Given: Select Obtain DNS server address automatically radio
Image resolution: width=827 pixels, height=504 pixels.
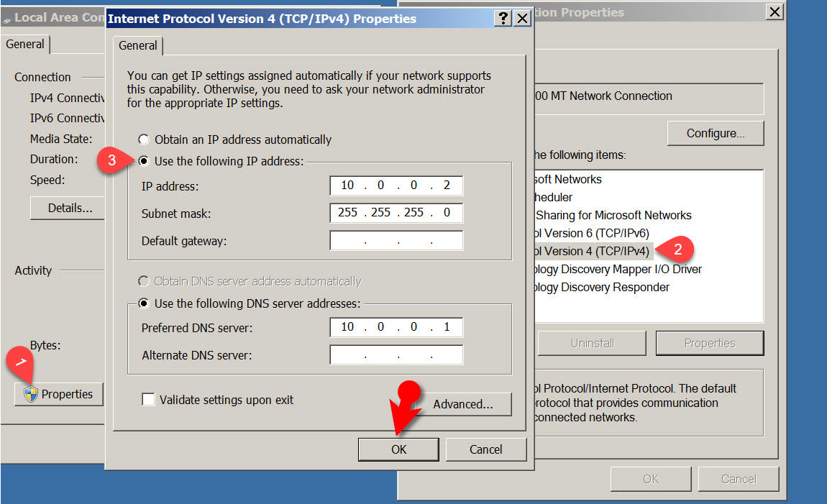Looking at the screenshot, I should (143, 282).
